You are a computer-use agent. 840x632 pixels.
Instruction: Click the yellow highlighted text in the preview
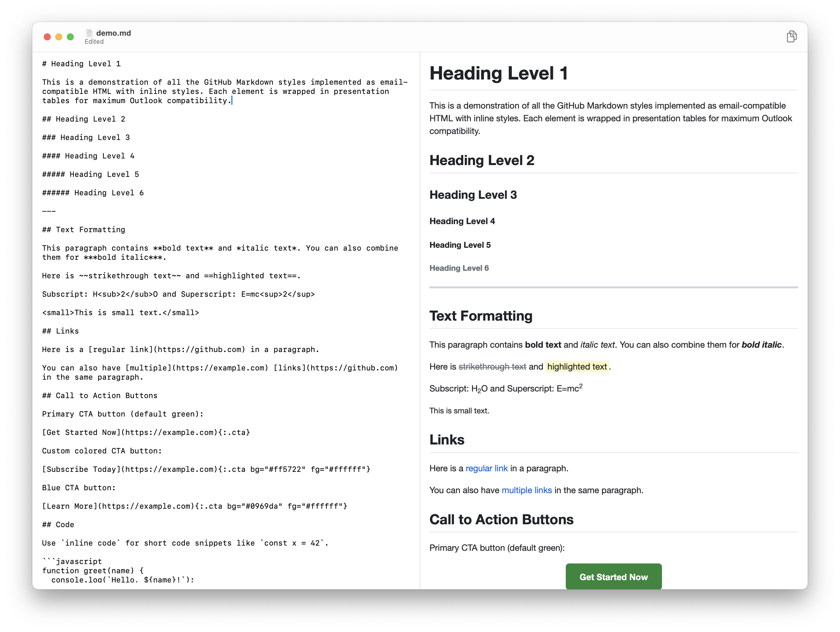(576, 366)
